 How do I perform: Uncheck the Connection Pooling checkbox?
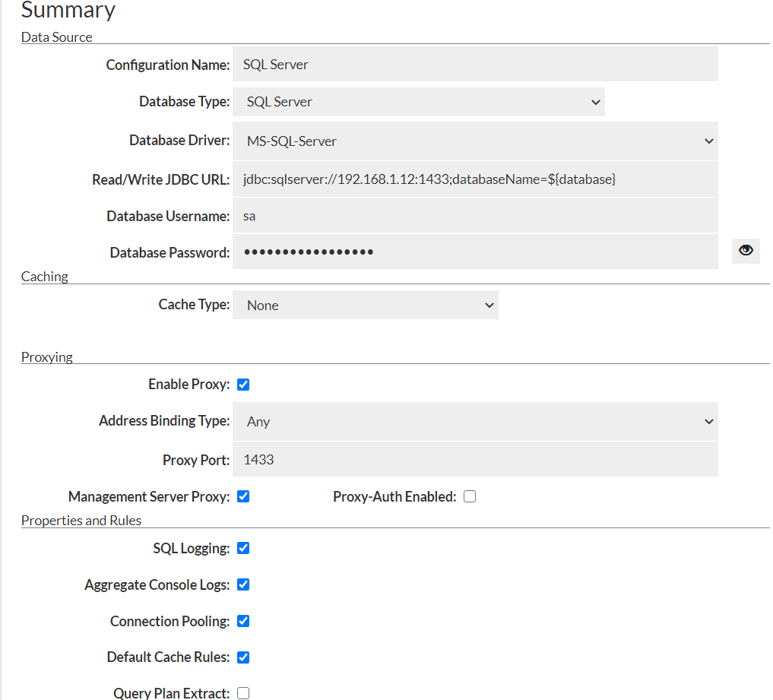(x=243, y=621)
